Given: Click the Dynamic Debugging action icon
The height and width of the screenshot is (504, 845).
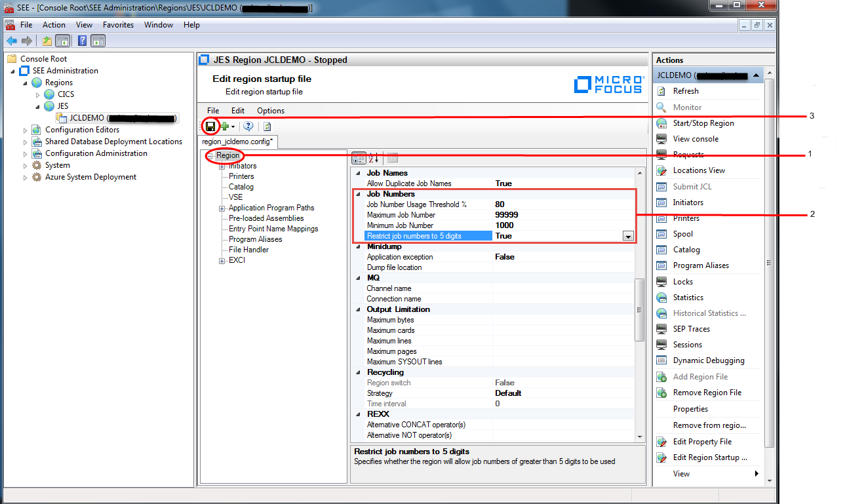Looking at the screenshot, I should tap(661, 360).
